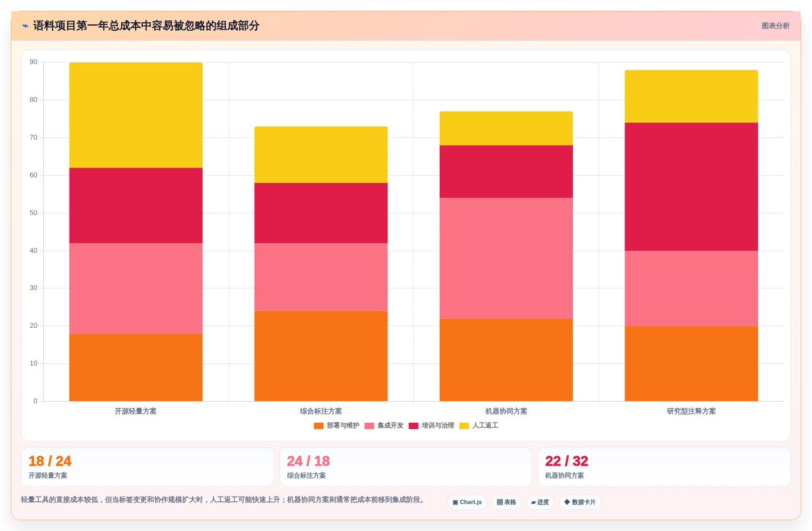The height and width of the screenshot is (531, 812).
Task: Click the yellow segment of 机器协同方案 bar
Action: (x=506, y=128)
